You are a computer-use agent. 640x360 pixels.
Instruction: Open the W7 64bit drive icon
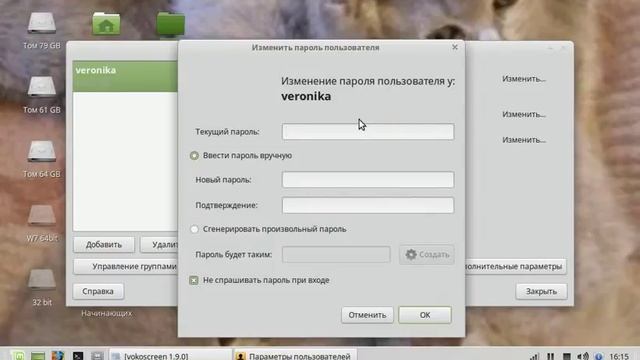coord(42,215)
